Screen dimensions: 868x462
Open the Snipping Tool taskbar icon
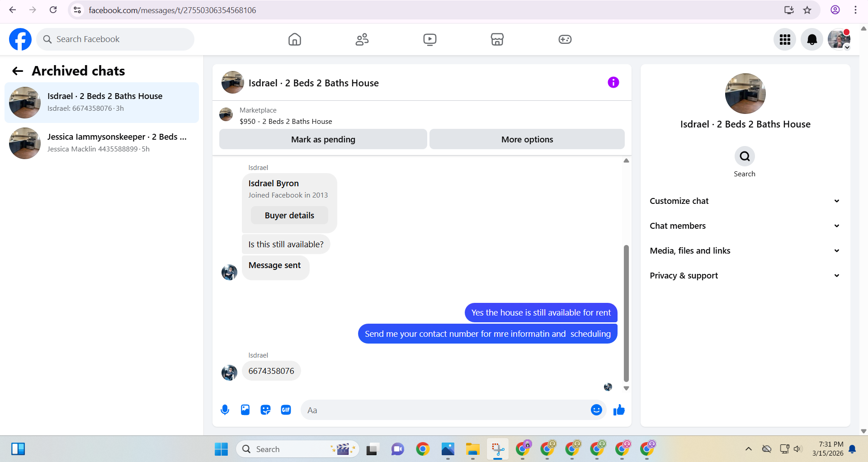[498, 449]
